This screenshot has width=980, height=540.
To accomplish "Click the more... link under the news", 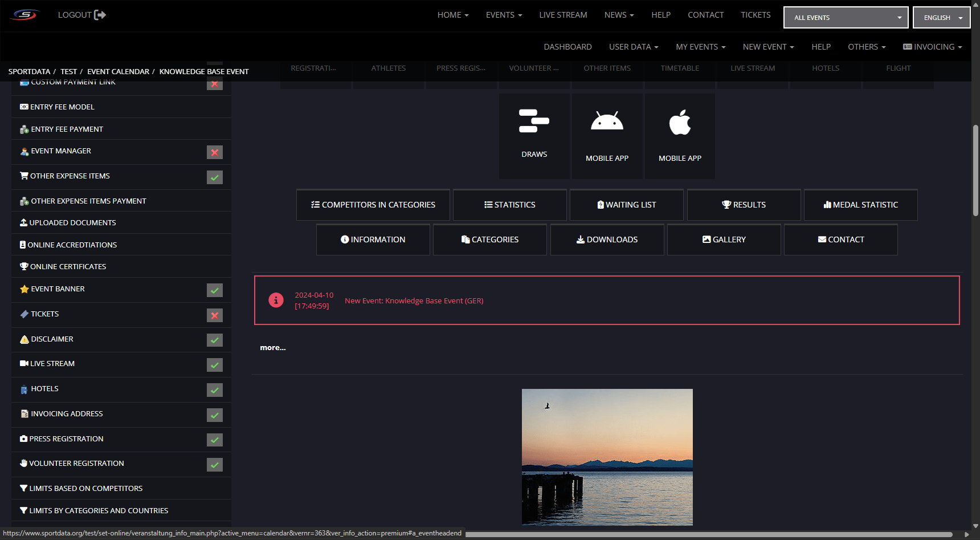I will 273,348.
